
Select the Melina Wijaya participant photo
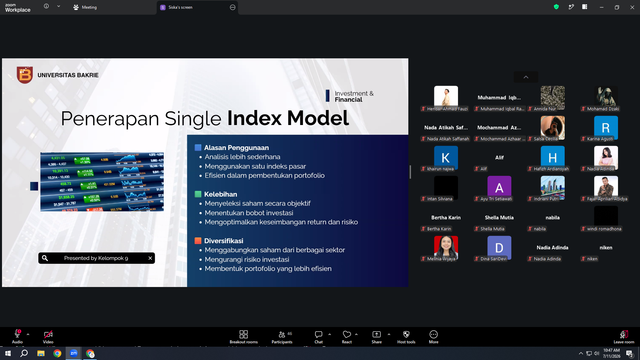446,247
